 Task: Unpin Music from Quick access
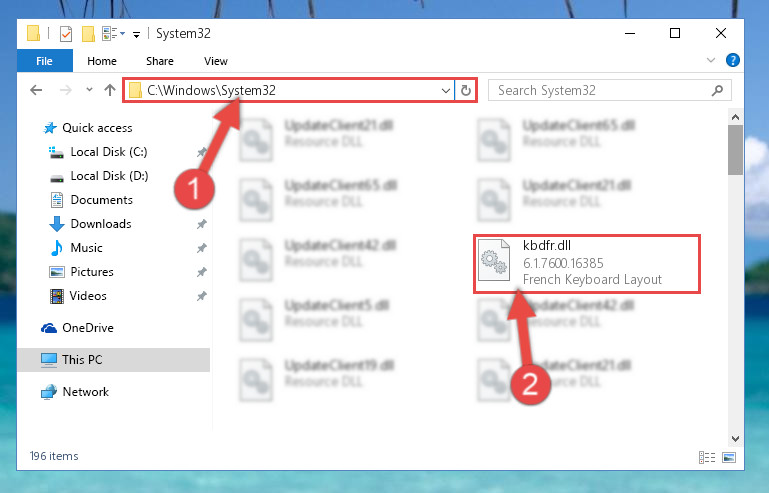201,248
